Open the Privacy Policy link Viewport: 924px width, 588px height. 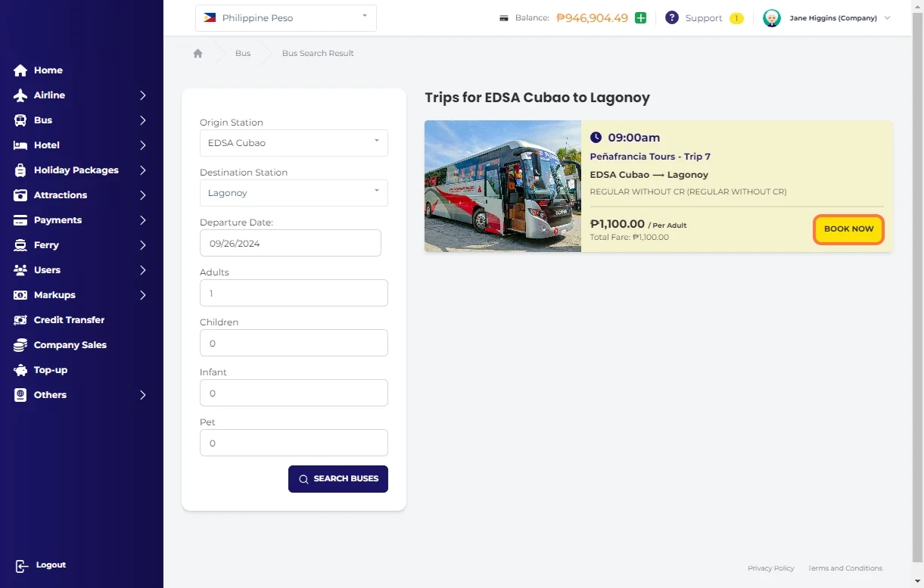(770, 568)
